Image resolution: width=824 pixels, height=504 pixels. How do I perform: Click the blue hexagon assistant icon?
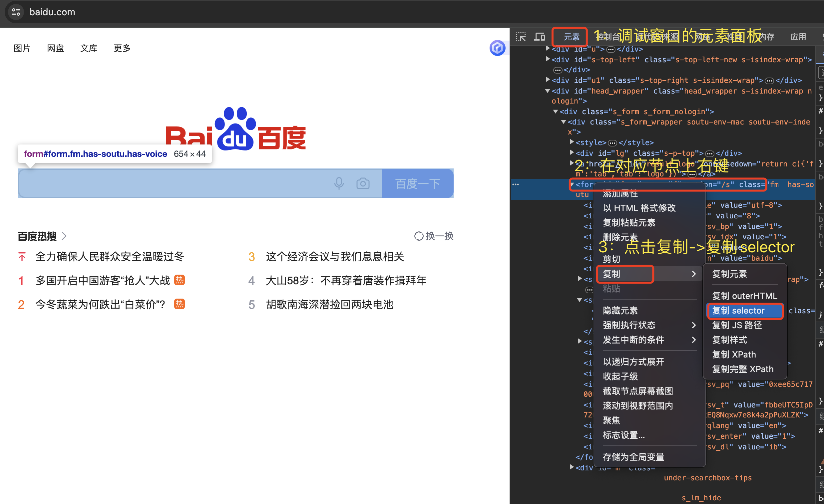tap(497, 48)
